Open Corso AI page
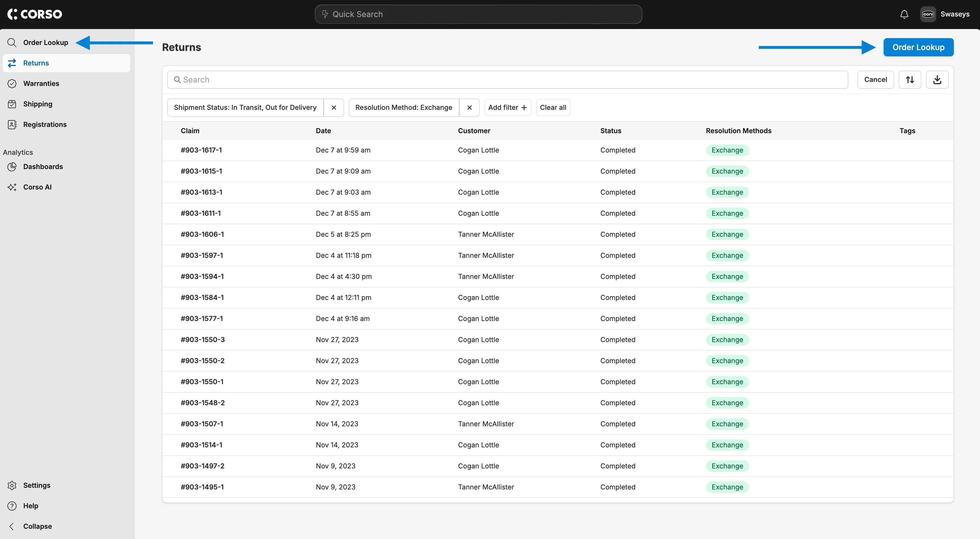The height and width of the screenshot is (539, 980). coord(67,187)
